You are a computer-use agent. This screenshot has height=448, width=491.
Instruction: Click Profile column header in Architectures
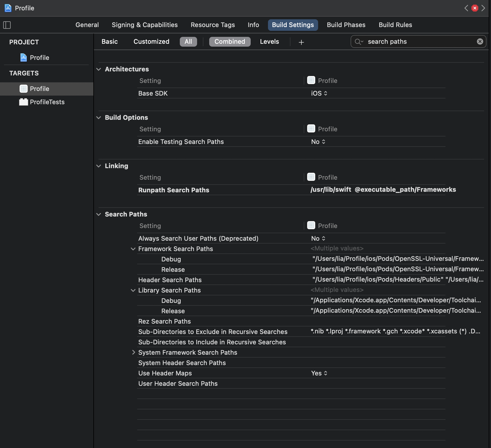click(x=322, y=81)
